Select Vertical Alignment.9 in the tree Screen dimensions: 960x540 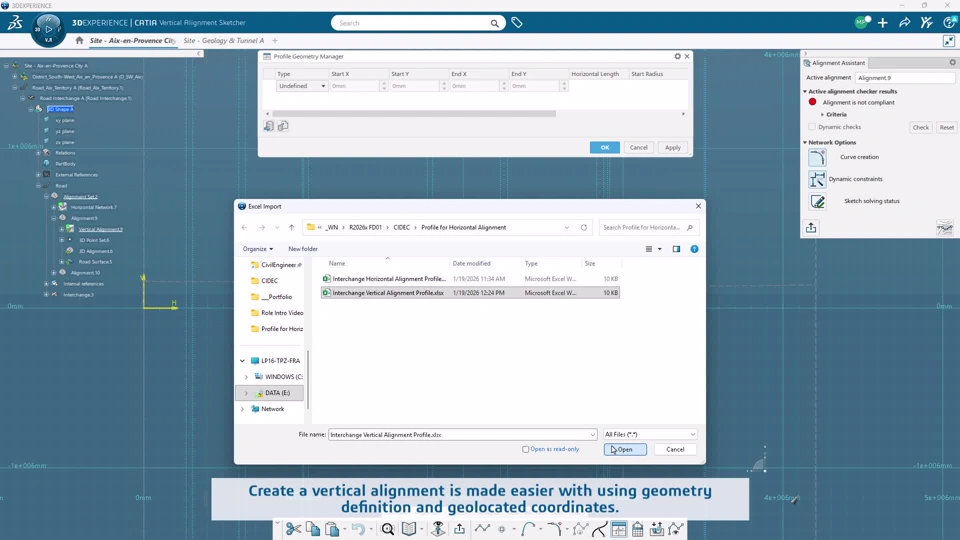[x=100, y=230]
